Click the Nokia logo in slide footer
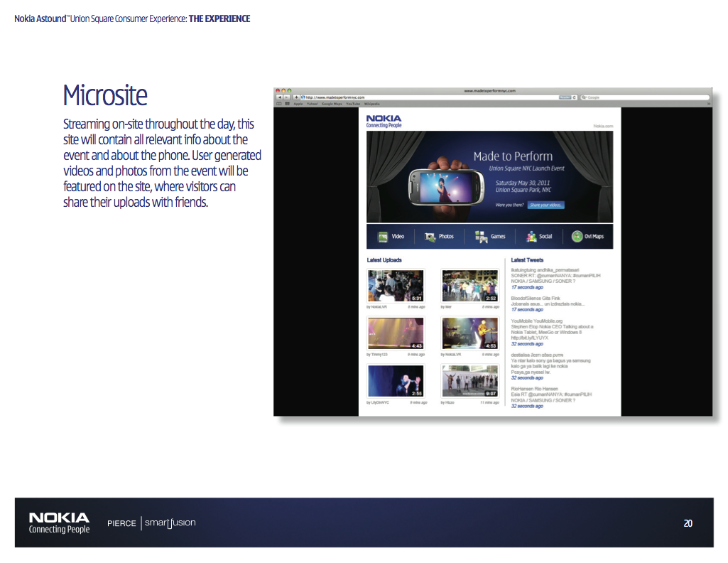728x563 pixels. tap(59, 523)
